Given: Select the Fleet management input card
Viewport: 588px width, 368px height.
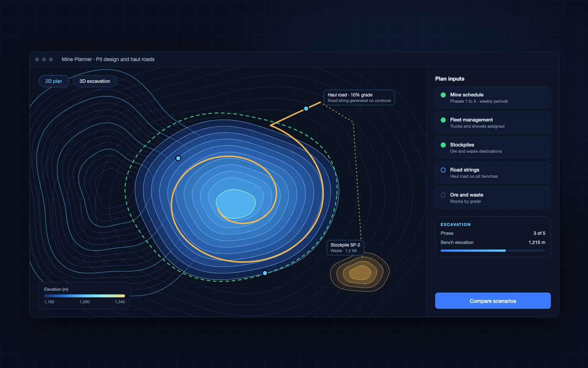Looking at the screenshot, I should tap(493, 123).
